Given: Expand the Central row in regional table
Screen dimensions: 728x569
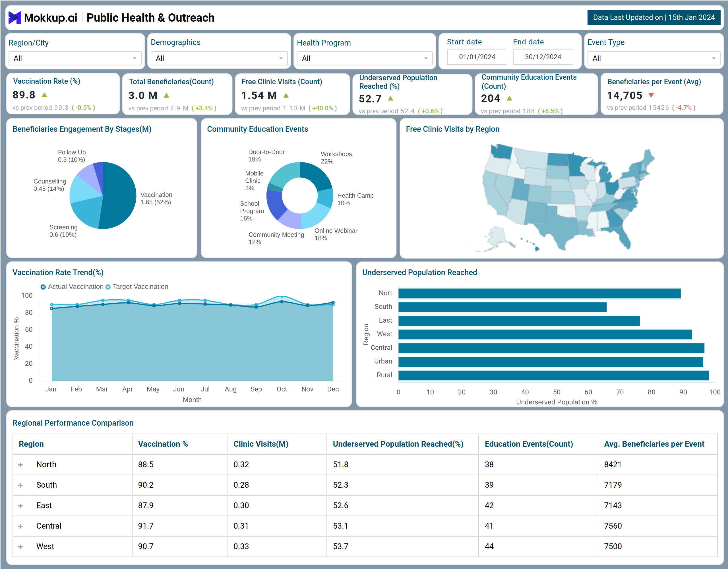Looking at the screenshot, I should 21,526.
